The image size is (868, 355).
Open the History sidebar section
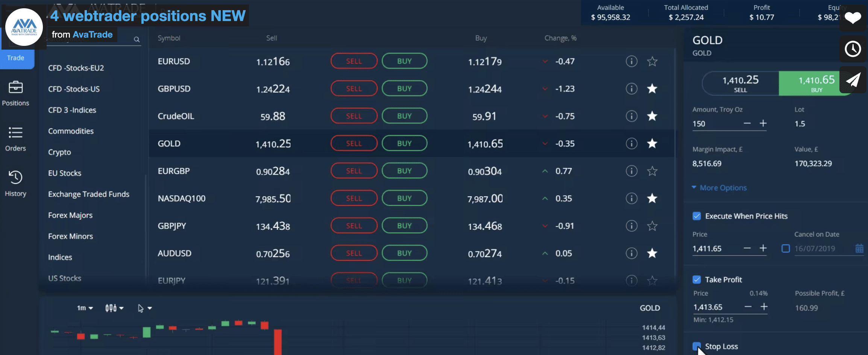pyautogui.click(x=15, y=184)
